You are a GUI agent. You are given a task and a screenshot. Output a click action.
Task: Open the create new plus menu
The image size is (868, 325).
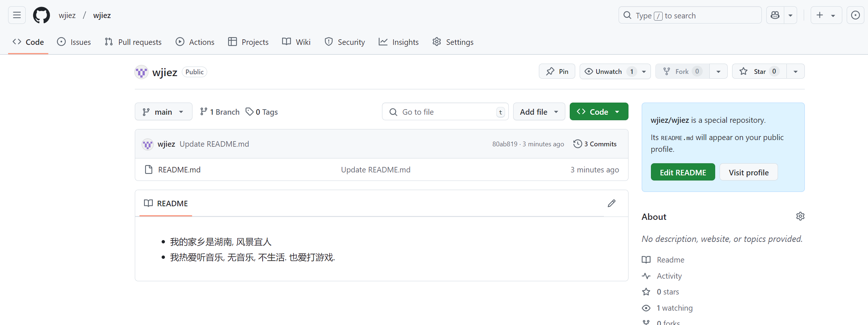(826, 15)
